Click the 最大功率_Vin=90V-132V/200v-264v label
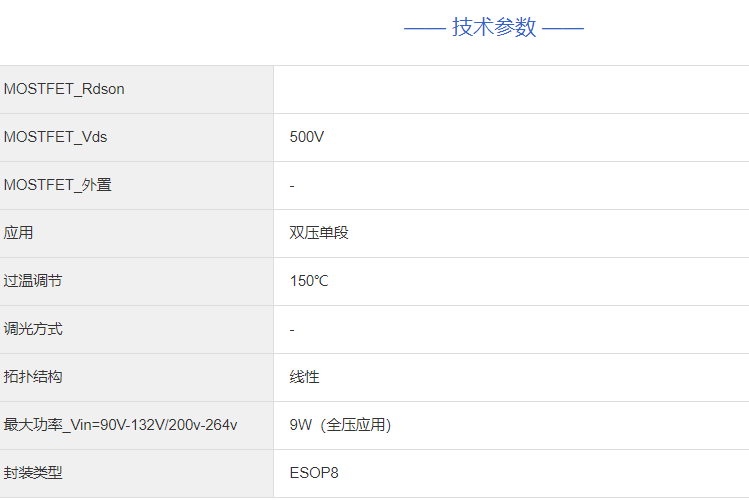The height and width of the screenshot is (500, 749). coord(121,425)
